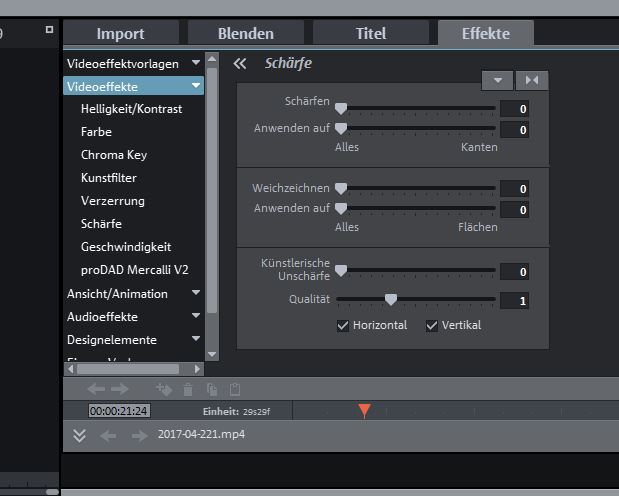Click the orange playhead marker on timeline
The height and width of the screenshot is (496, 619).
(x=364, y=410)
